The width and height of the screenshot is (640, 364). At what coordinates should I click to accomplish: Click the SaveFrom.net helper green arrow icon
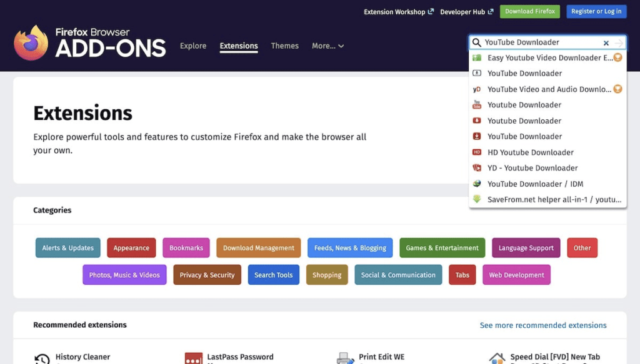pyautogui.click(x=477, y=199)
